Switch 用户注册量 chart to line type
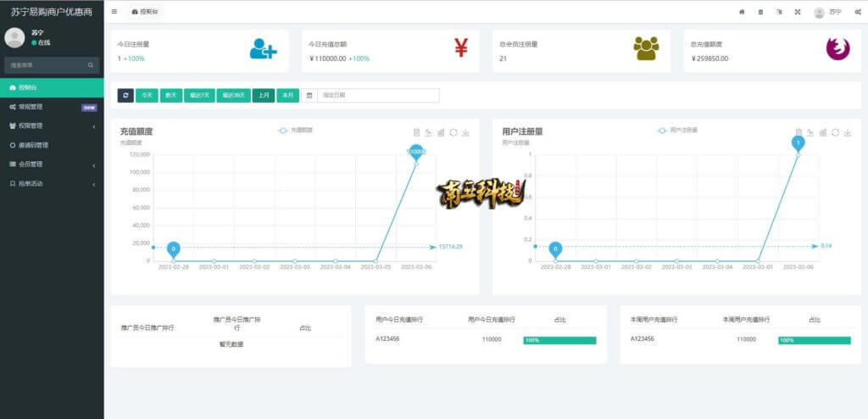 (810, 132)
